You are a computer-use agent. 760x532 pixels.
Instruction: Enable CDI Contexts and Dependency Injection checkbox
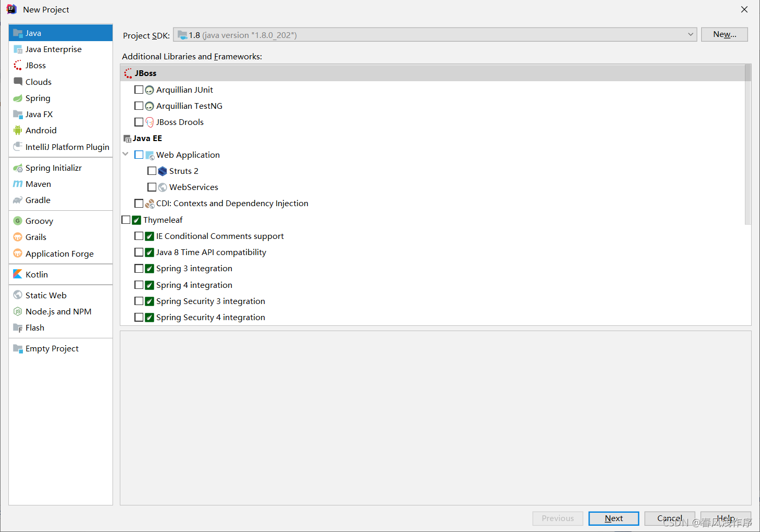(x=139, y=203)
